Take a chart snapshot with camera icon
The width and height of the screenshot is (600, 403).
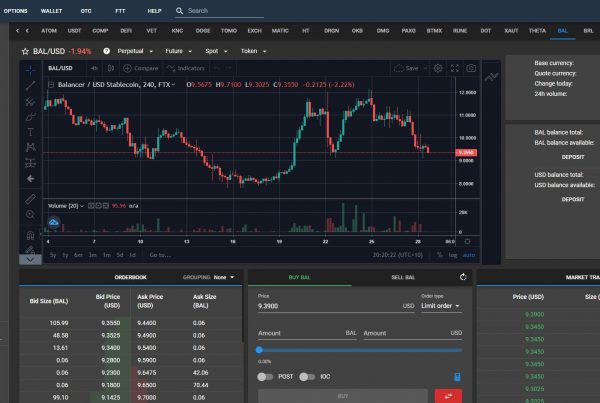pyautogui.click(x=471, y=68)
